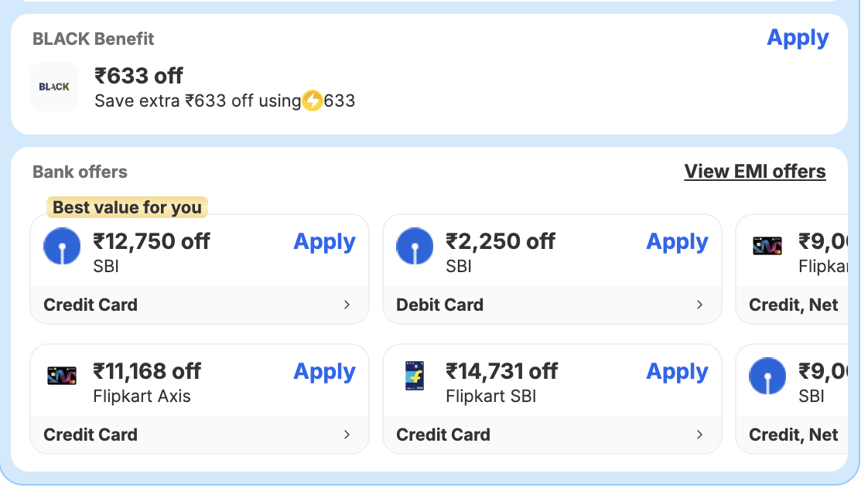Click Flipkart SBI card icon for ₹14,731 offer

pos(415,376)
